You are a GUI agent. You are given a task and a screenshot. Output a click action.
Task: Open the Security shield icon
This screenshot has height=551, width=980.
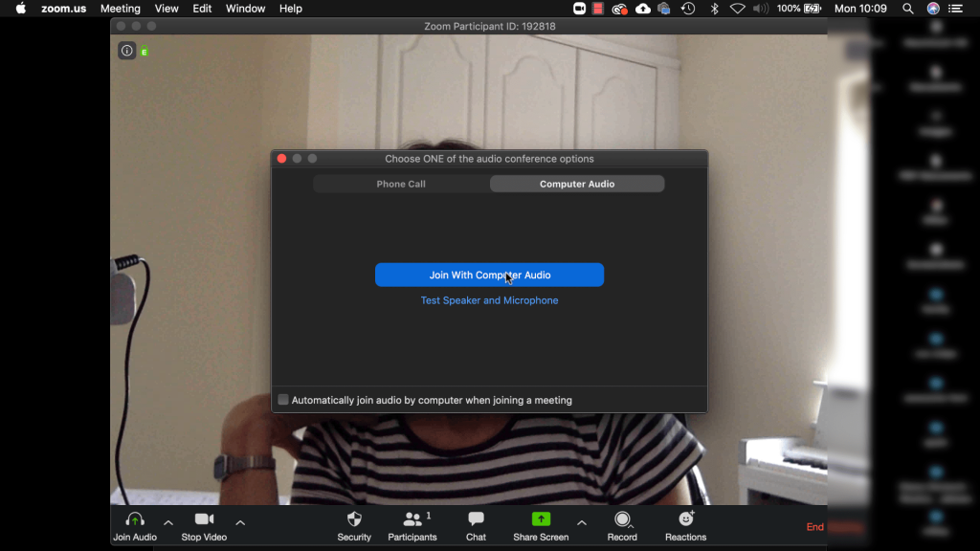[x=354, y=519]
